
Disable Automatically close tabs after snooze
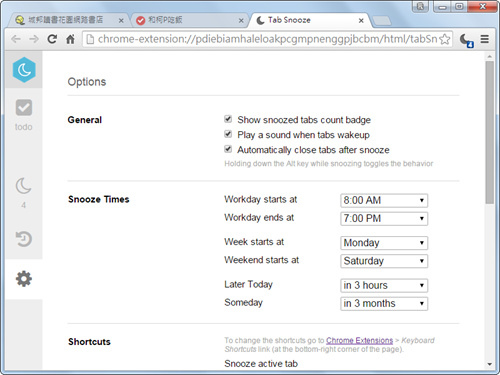tap(228, 149)
